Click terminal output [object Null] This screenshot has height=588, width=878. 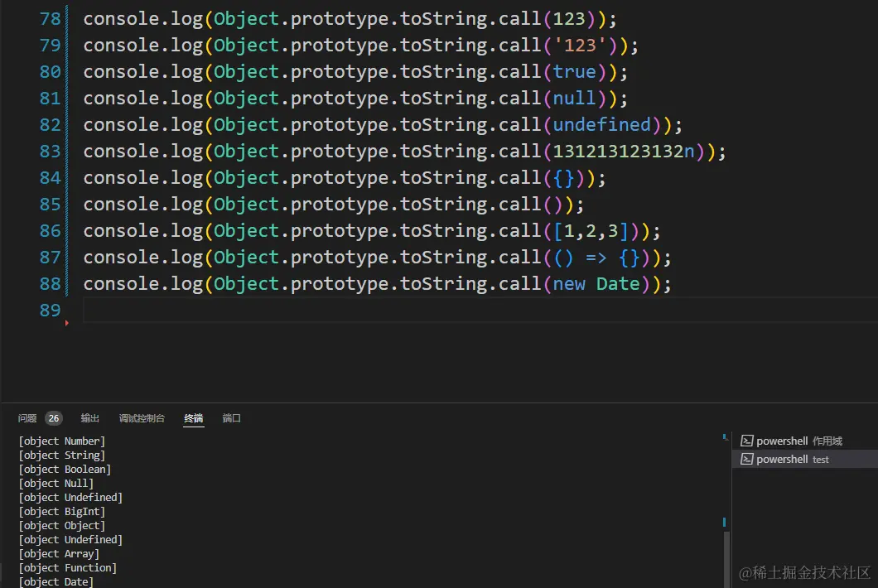pyautogui.click(x=56, y=484)
